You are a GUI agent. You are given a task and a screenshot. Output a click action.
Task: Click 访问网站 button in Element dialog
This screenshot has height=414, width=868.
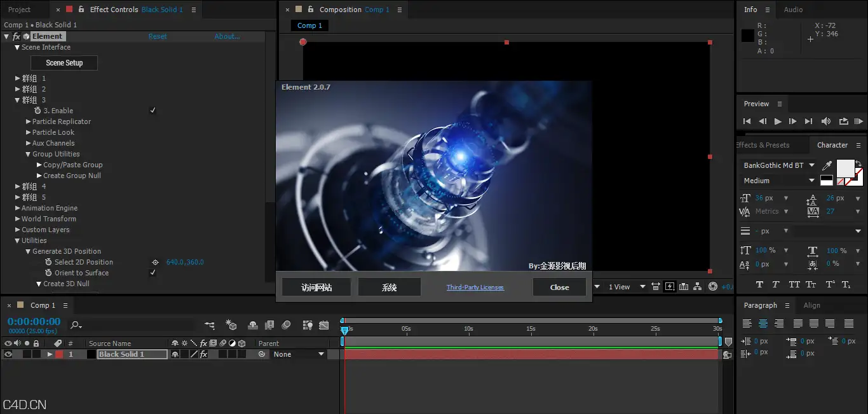point(316,287)
